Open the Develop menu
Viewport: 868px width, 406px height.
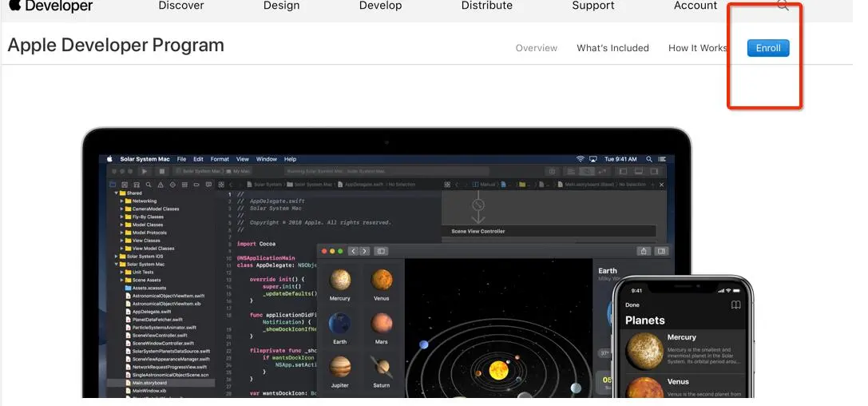pos(380,6)
